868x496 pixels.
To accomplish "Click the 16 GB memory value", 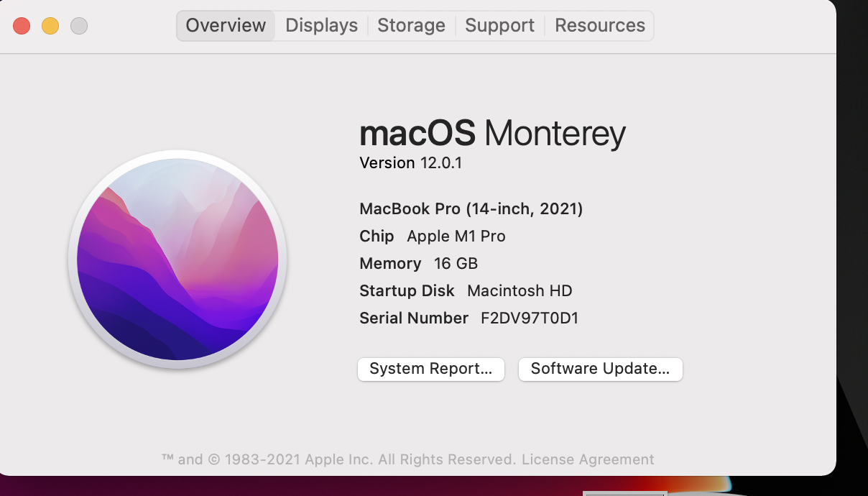I will (x=456, y=263).
